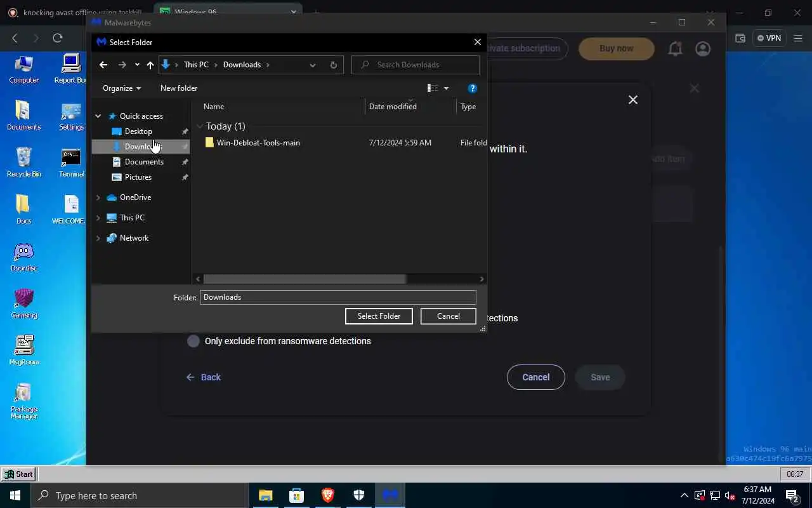The height and width of the screenshot is (508, 812).
Task: Refresh the Downloads folder view
Action: point(333,65)
